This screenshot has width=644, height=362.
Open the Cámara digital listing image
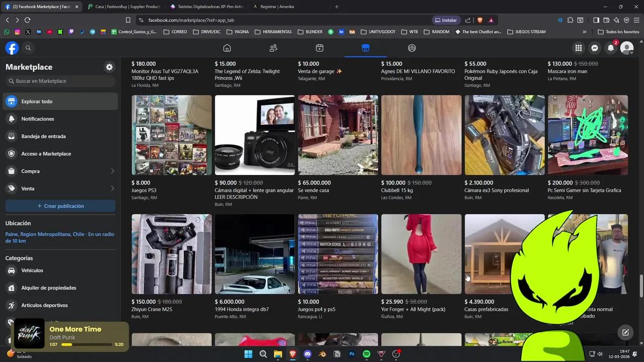click(255, 135)
